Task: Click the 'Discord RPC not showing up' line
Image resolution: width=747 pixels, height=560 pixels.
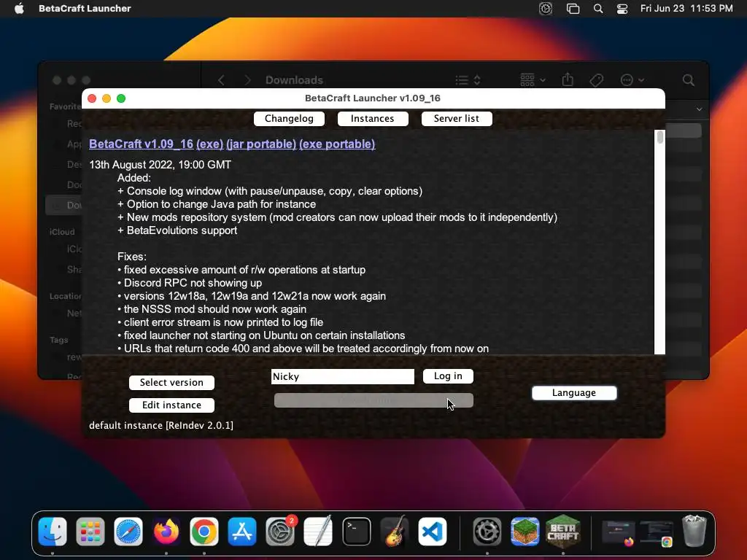Action: (x=190, y=283)
